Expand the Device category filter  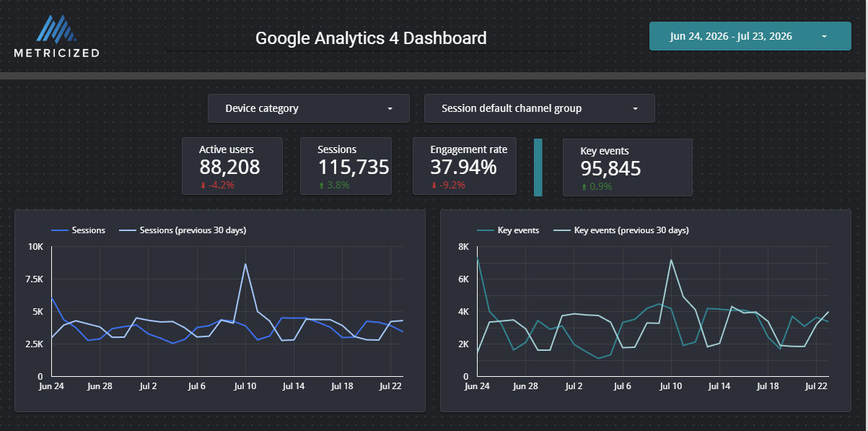tap(308, 108)
